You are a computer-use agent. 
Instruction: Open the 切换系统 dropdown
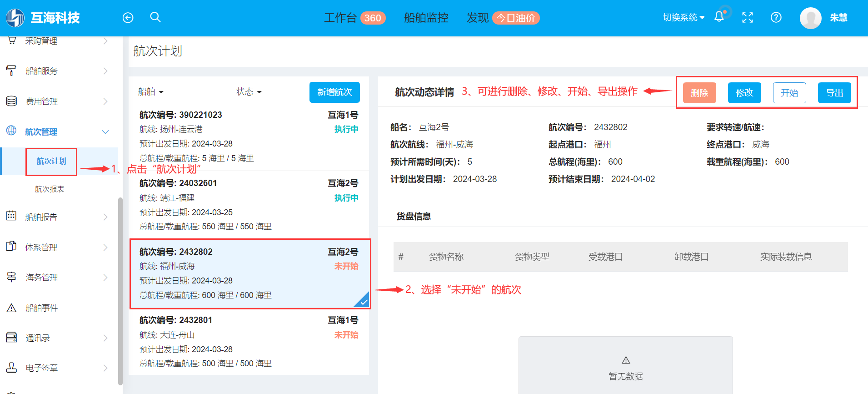click(x=683, y=17)
